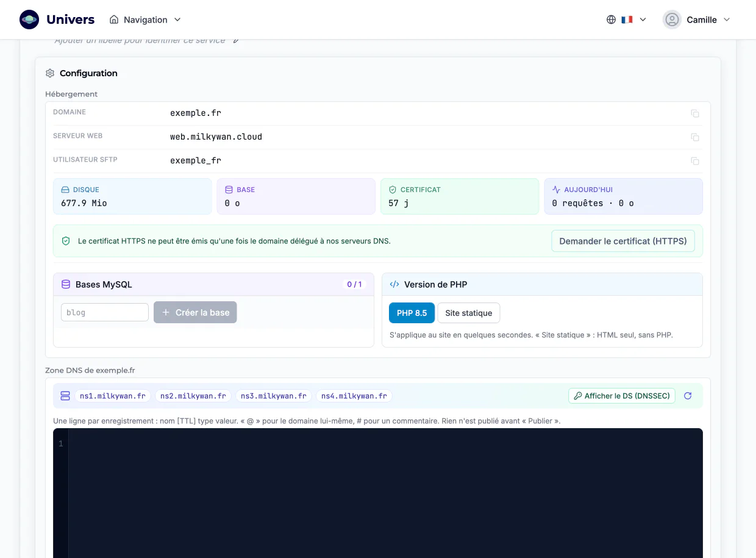
Task: Click the Univers brand name
Action: point(71,20)
